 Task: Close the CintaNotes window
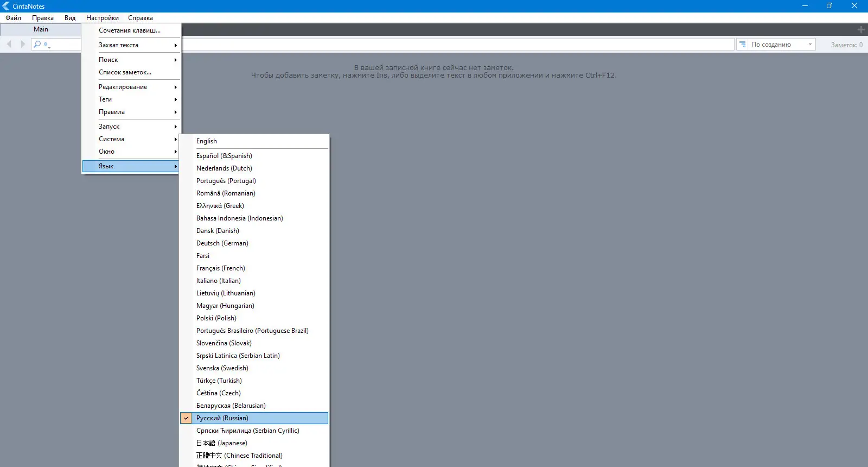tap(854, 6)
